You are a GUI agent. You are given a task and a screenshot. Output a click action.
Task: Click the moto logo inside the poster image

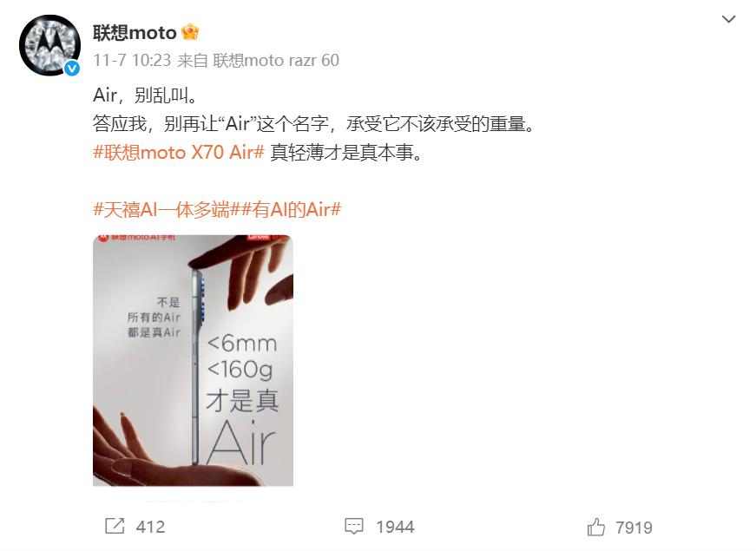click(103, 238)
